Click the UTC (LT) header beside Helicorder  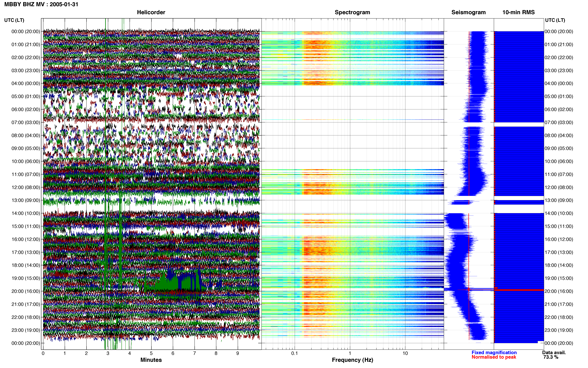pos(14,20)
